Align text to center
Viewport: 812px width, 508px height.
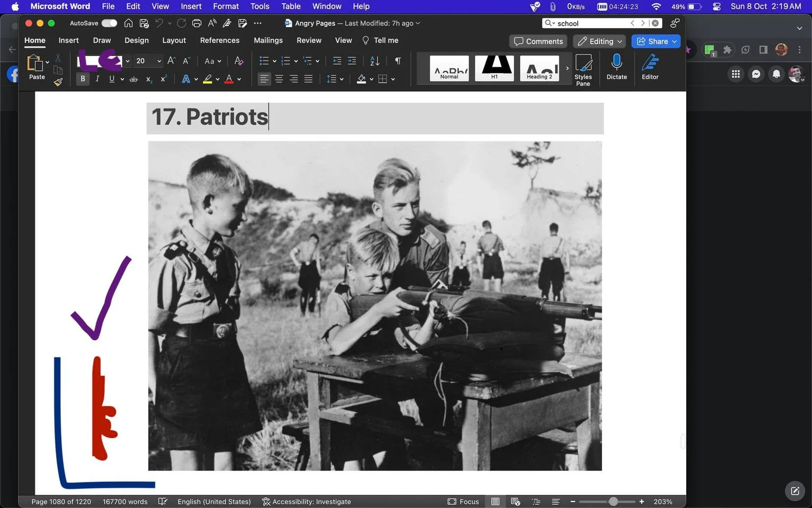click(x=279, y=79)
